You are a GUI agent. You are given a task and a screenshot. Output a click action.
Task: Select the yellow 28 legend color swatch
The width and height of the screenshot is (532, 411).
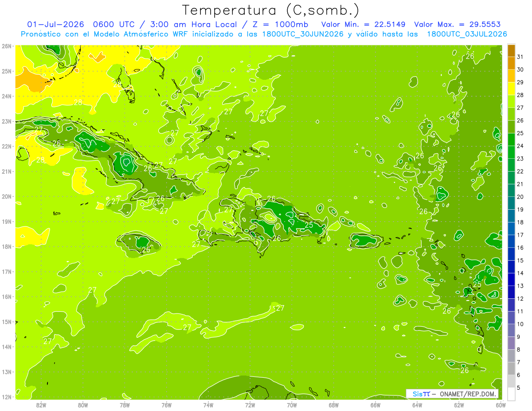pos(511,89)
